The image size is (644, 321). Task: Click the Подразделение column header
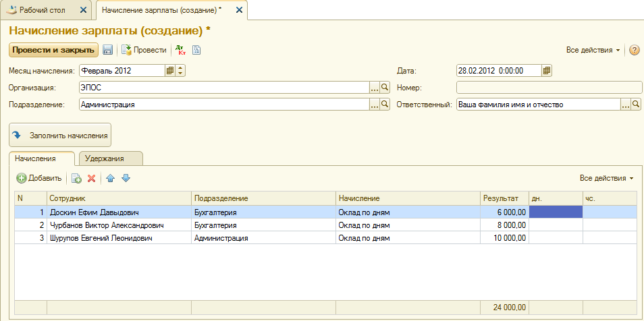pos(264,198)
